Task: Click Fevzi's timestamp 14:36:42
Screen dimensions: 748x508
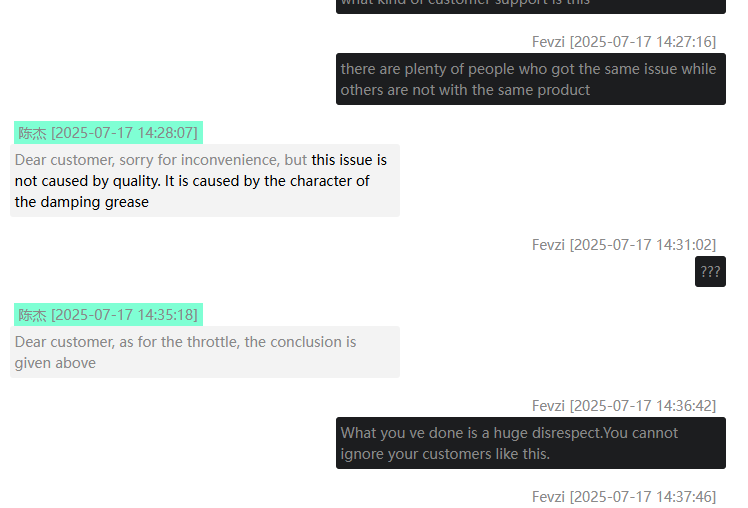Action: click(x=624, y=406)
